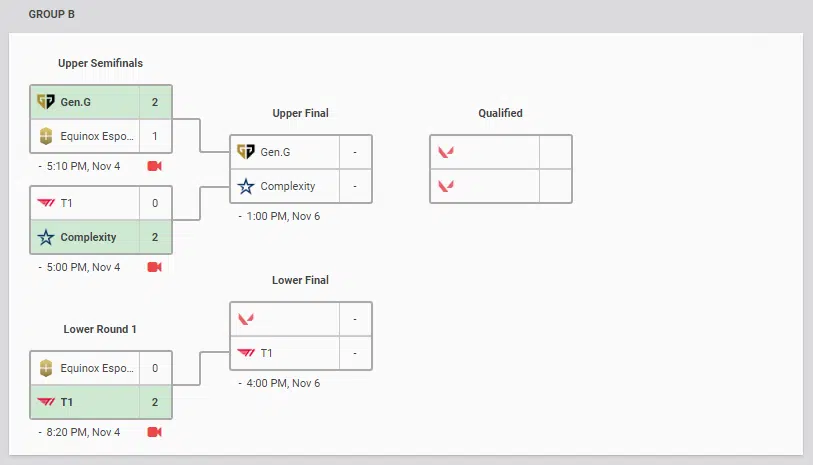Click Gen.G score of 2 in Upper Semifinals
This screenshot has height=465, width=813.
tap(155, 102)
